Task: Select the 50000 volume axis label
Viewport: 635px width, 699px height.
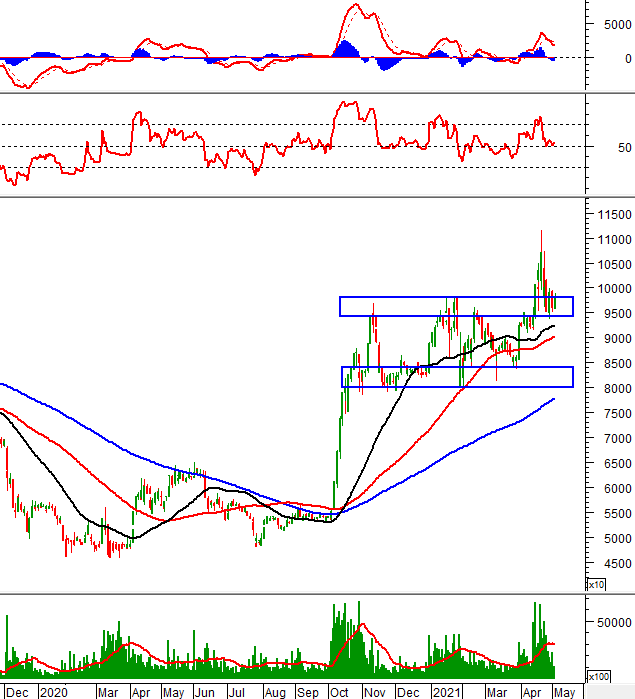Action: click(x=614, y=623)
